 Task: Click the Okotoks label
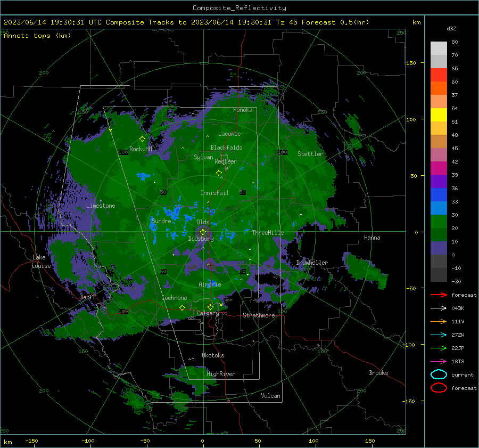(213, 355)
